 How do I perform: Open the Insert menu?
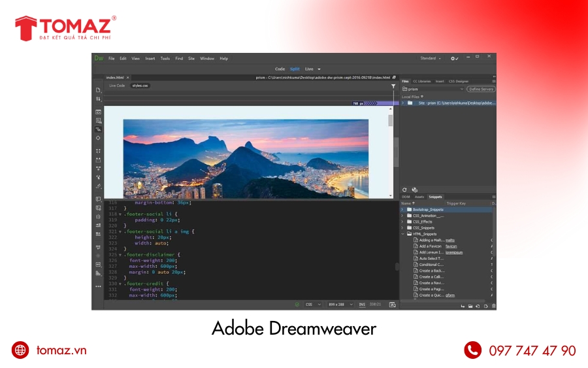[x=150, y=58]
